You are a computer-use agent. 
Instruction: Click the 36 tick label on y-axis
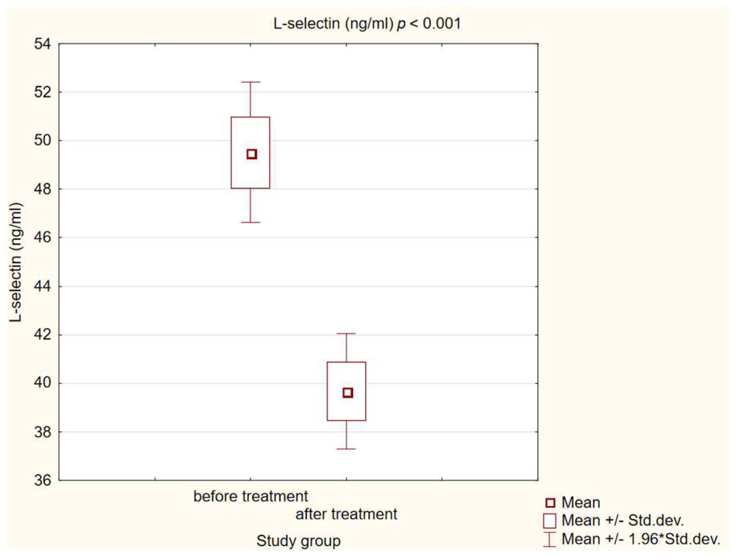coord(43,480)
